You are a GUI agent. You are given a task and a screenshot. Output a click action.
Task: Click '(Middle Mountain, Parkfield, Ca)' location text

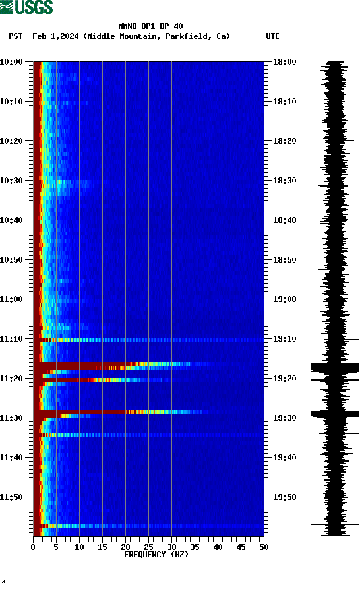coord(157,36)
